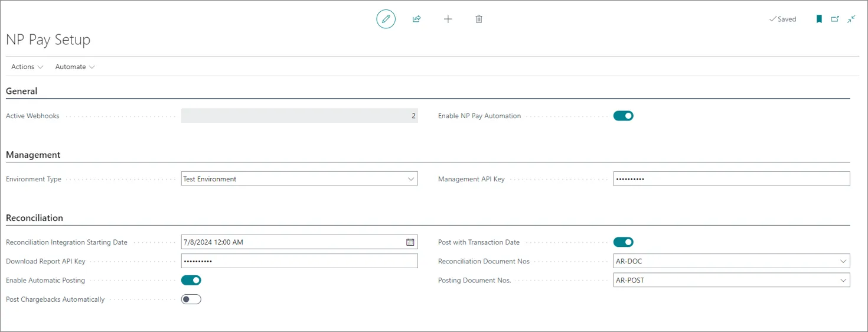Open the Automate menu
This screenshot has width=868, height=332.
pyautogui.click(x=75, y=67)
